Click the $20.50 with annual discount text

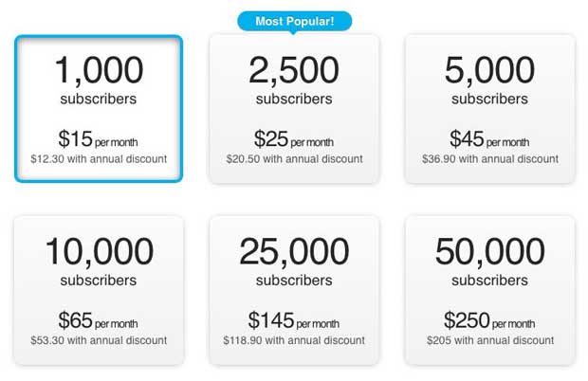click(x=294, y=158)
